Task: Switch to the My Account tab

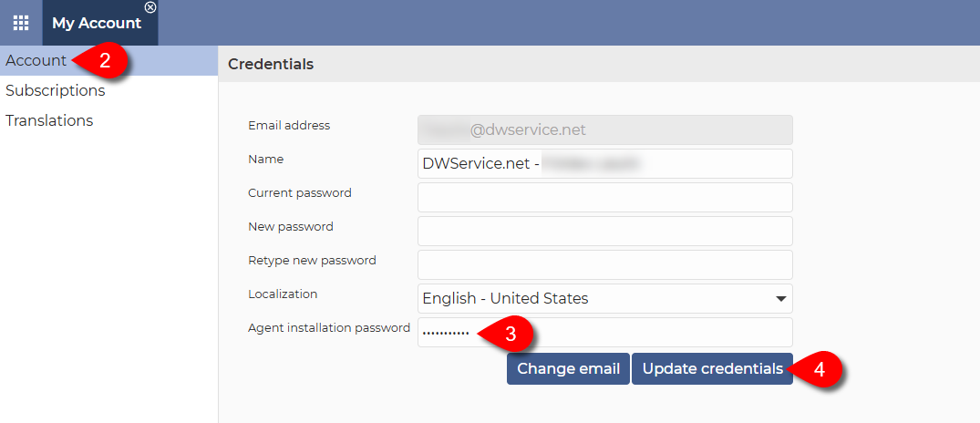Action: [x=96, y=24]
